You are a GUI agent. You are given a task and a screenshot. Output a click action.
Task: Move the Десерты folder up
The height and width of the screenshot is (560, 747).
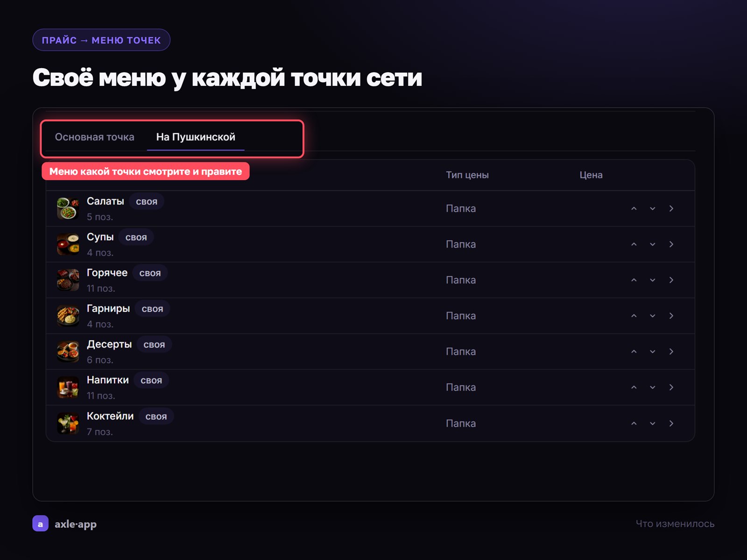click(x=634, y=351)
